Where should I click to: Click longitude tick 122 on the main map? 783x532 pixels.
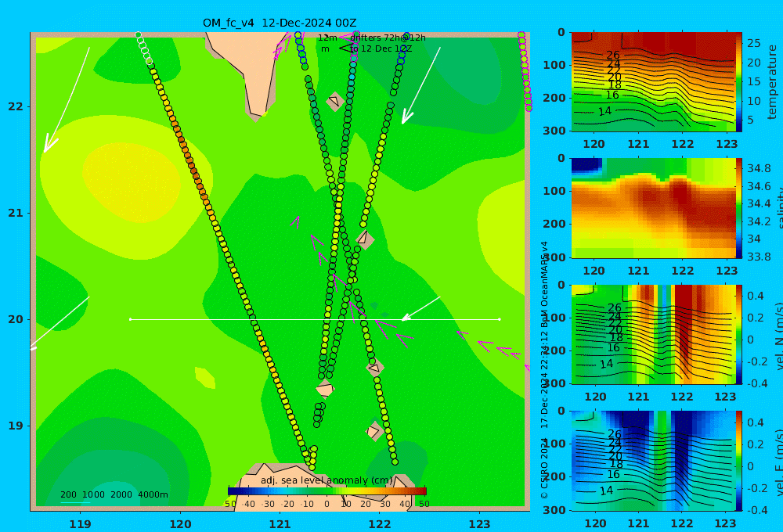[x=380, y=524]
